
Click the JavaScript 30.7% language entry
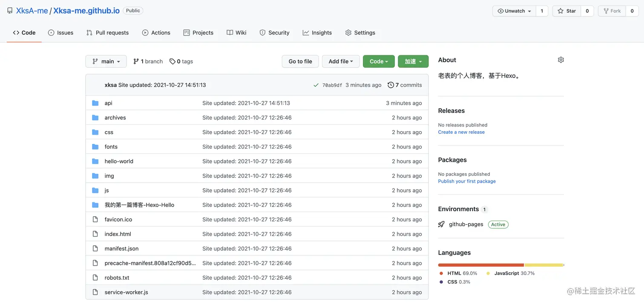click(x=510, y=273)
